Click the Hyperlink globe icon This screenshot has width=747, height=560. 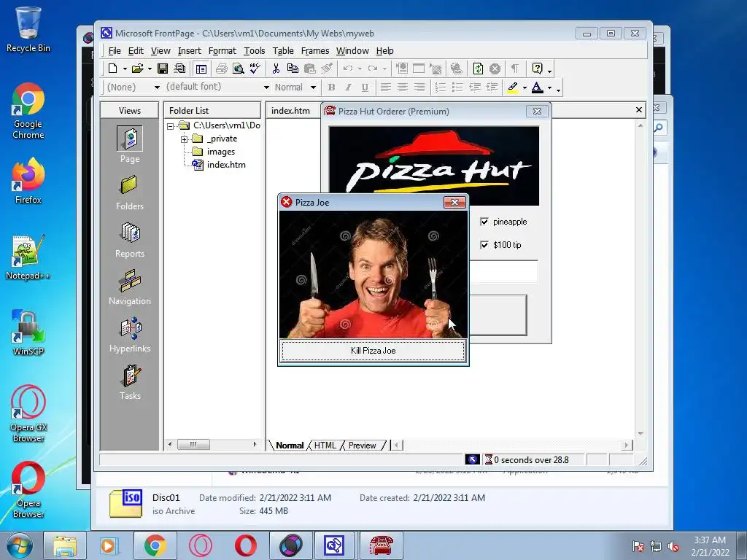pyautogui.click(x=457, y=69)
